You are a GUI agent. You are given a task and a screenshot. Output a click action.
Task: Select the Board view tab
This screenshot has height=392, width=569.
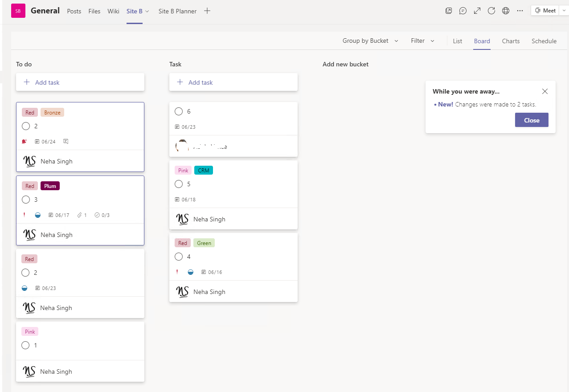pos(482,41)
